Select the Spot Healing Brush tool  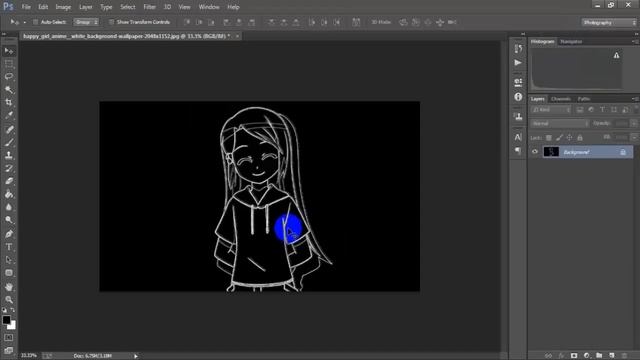[x=9, y=129]
